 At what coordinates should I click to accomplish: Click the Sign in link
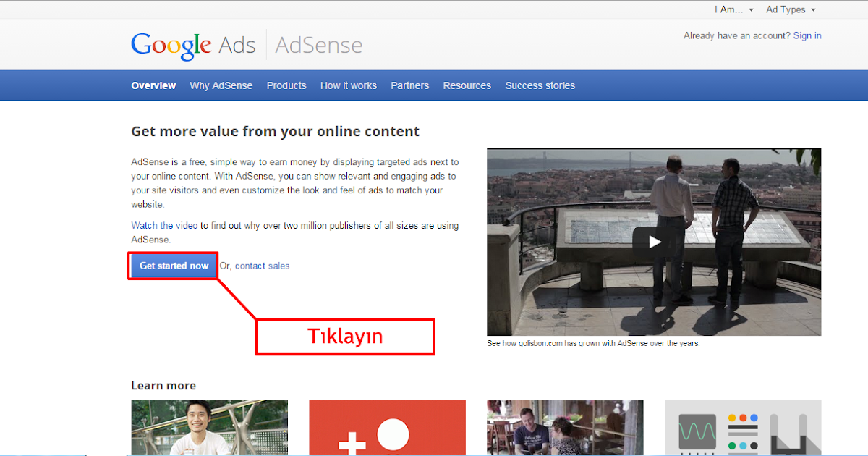[x=807, y=35]
